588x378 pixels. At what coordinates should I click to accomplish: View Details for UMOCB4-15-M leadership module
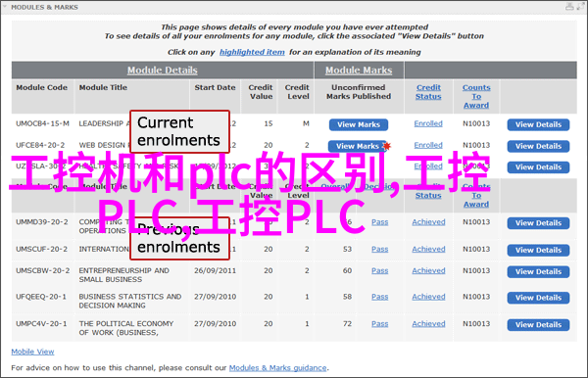[x=538, y=124]
